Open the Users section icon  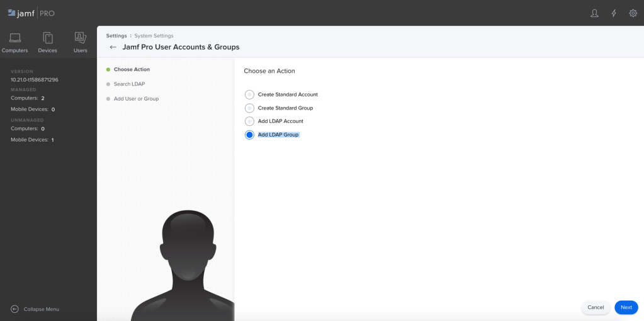(80, 39)
